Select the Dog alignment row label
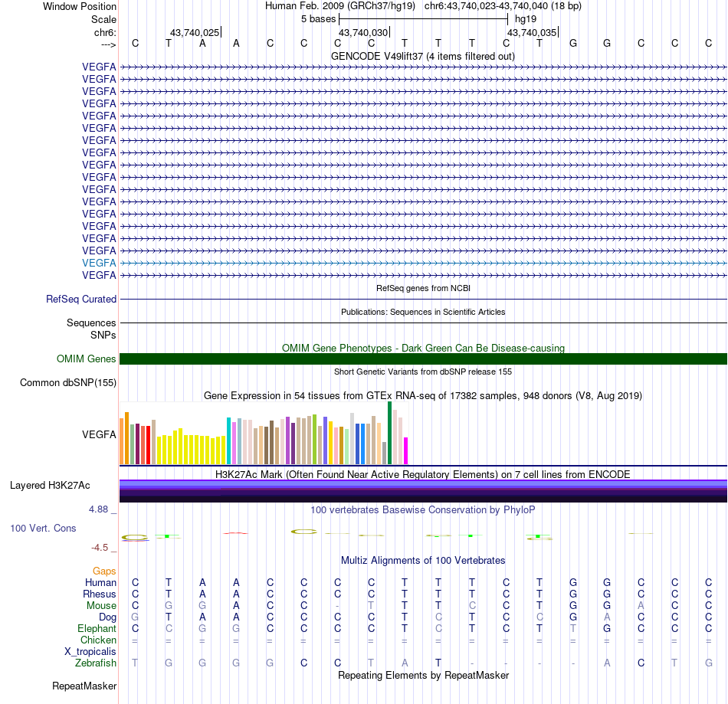The image size is (728, 704). coord(107,617)
